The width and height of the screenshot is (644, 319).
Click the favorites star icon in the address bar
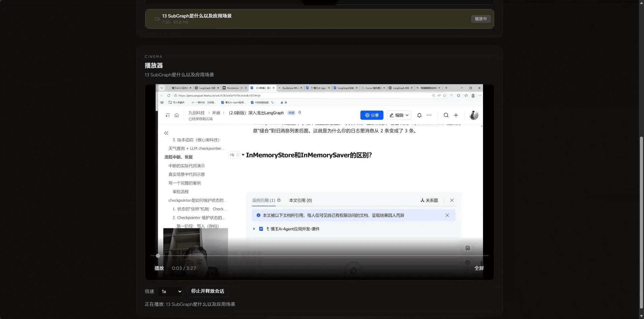(445, 96)
